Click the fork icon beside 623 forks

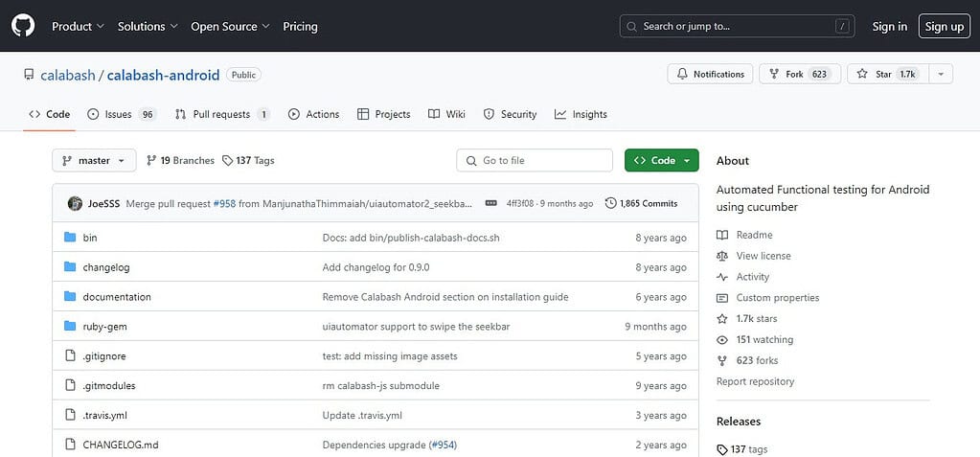(x=722, y=361)
